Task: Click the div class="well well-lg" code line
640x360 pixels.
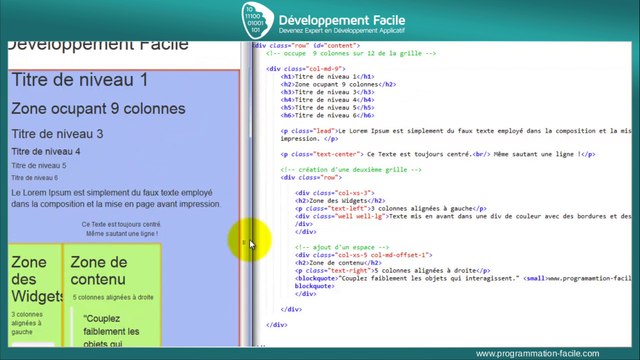Action: 463,216
